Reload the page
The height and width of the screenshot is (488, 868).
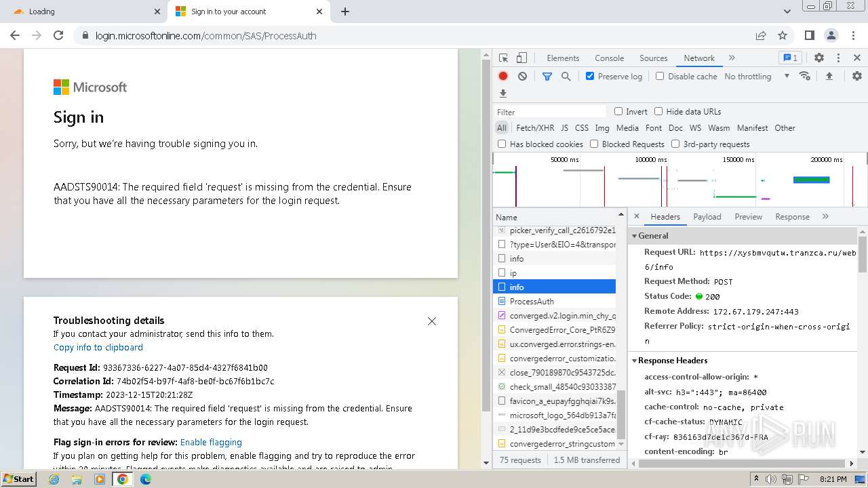click(x=58, y=35)
